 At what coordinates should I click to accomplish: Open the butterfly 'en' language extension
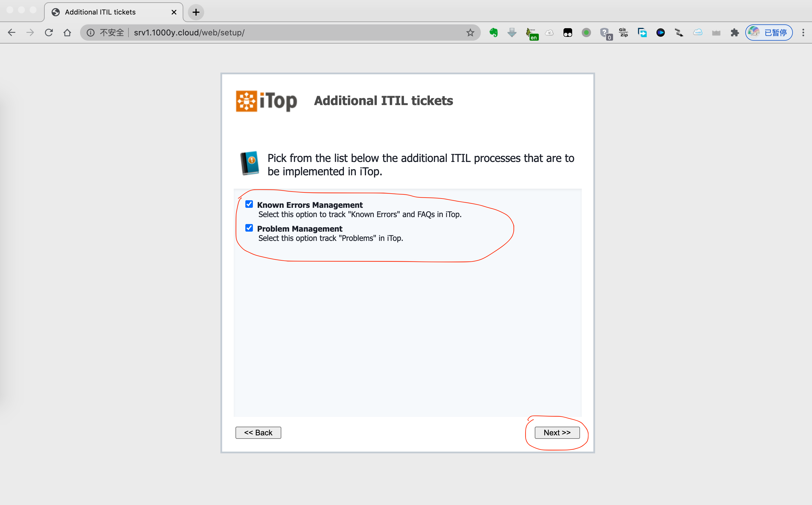pos(531,34)
